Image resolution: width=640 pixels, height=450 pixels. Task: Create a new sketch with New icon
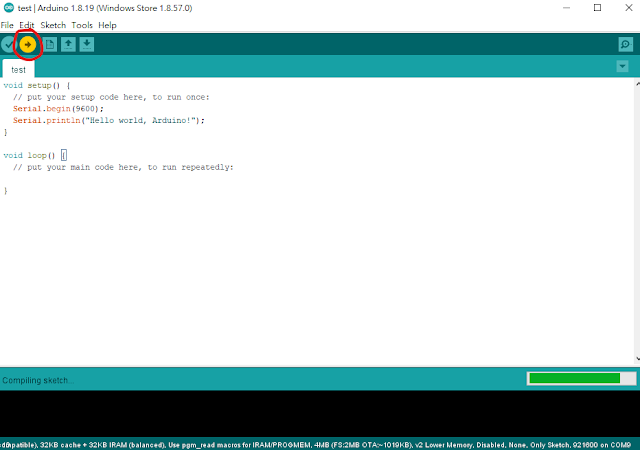coord(50,45)
